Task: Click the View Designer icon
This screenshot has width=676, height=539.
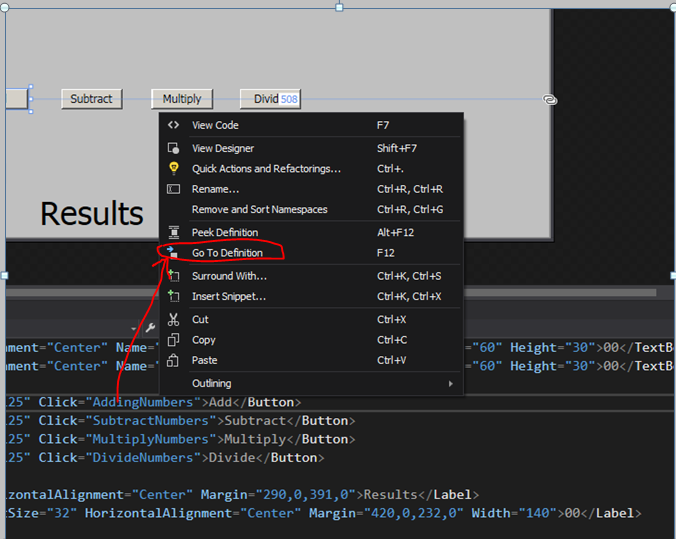Action: click(x=173, y=148)
